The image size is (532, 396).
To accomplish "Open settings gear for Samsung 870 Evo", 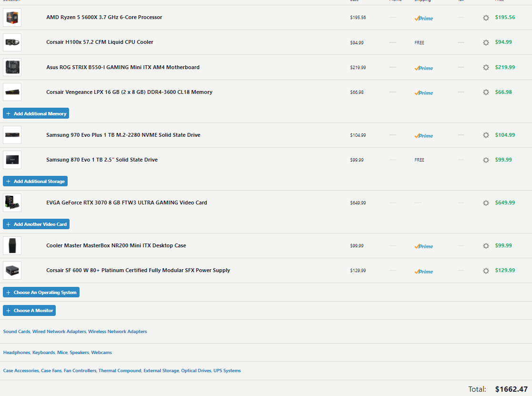I will [x=486, y=160].
